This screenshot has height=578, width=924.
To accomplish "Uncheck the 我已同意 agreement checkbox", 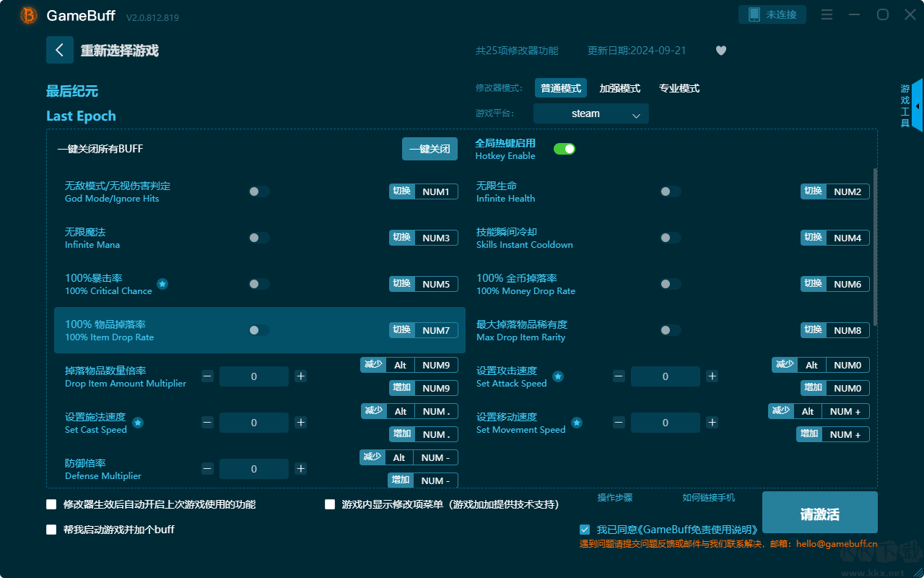I will 585,530.
